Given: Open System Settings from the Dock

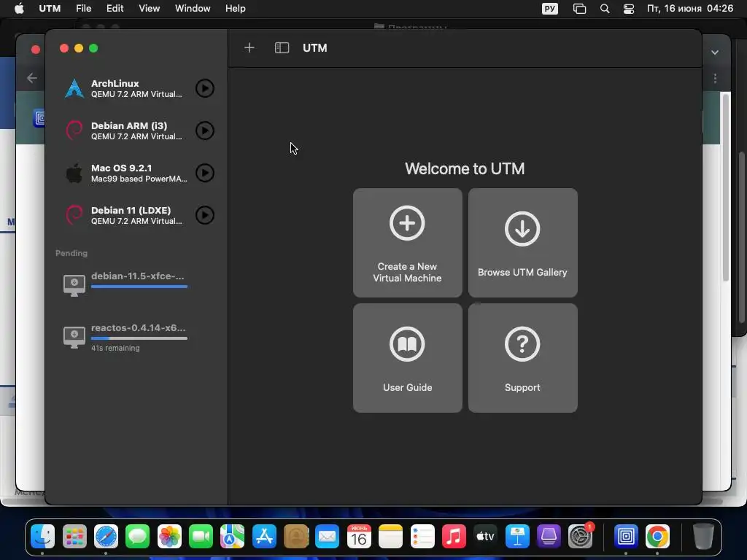Looking at the screenshot, I should click(580, 537).
